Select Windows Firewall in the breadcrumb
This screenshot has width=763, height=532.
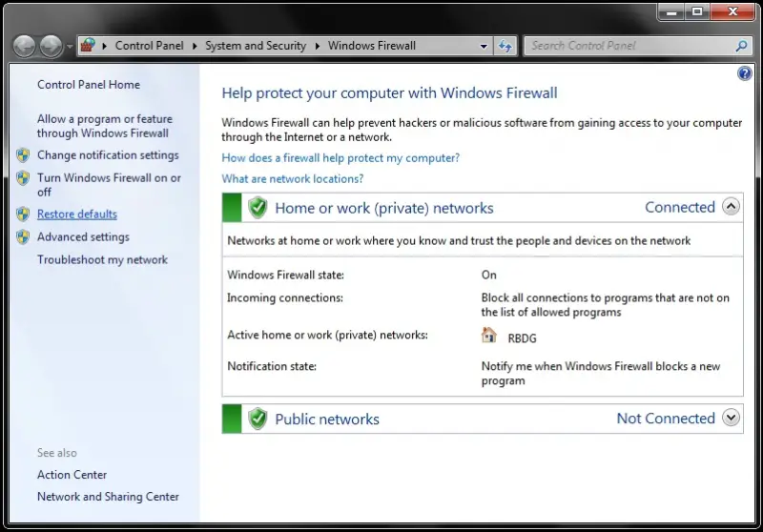click(372, 46)
